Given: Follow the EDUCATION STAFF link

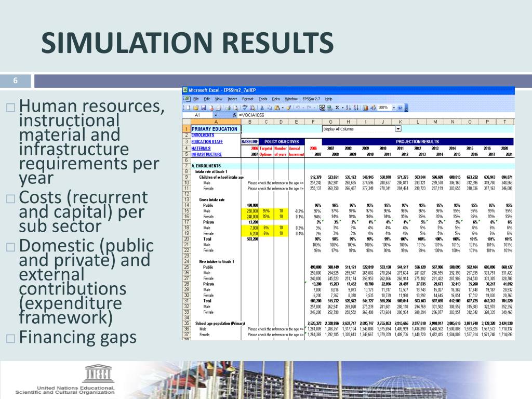Looking at the screenshot, I should pos(207,142).
